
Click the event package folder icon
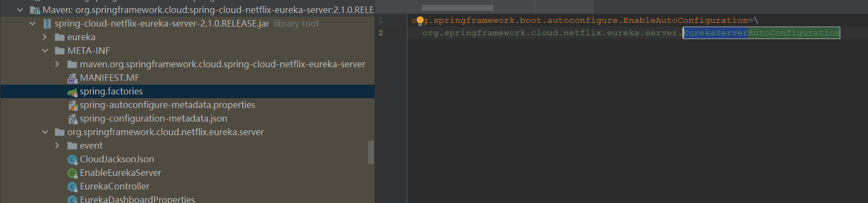72,145
